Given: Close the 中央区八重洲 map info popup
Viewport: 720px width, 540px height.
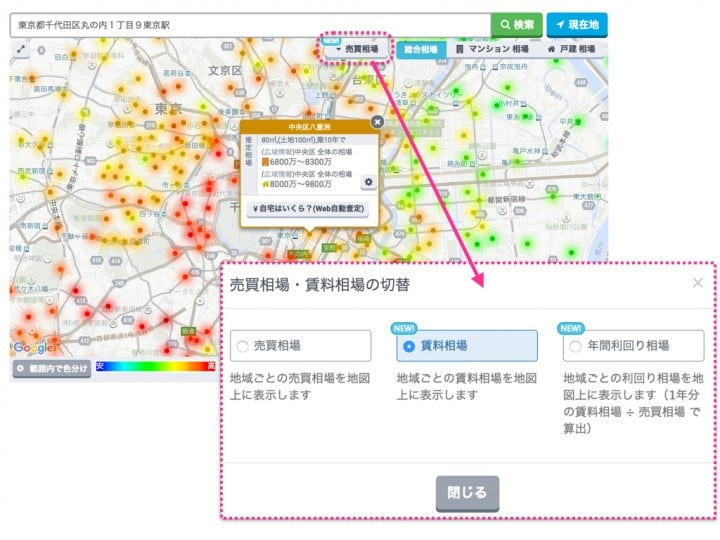Looking at the screenshot, I should tap(377, 121).
